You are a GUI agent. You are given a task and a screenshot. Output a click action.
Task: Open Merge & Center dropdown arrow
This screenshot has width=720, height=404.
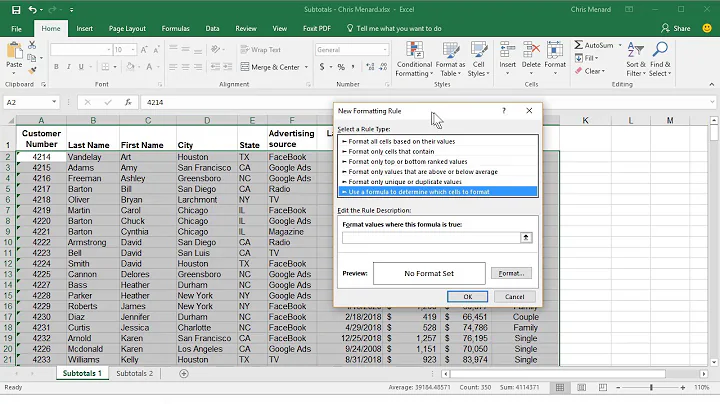click(x=306, y=67)
